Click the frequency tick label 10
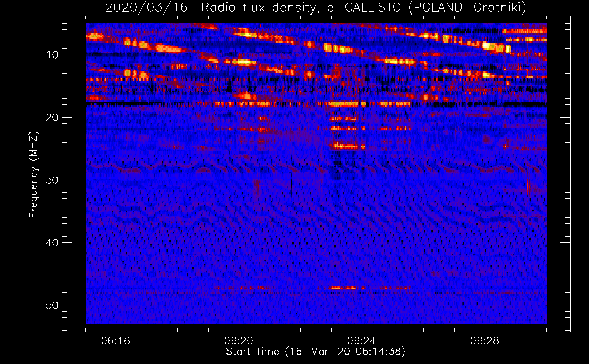This screenshot has width=589, height=364. pos(52,55)
